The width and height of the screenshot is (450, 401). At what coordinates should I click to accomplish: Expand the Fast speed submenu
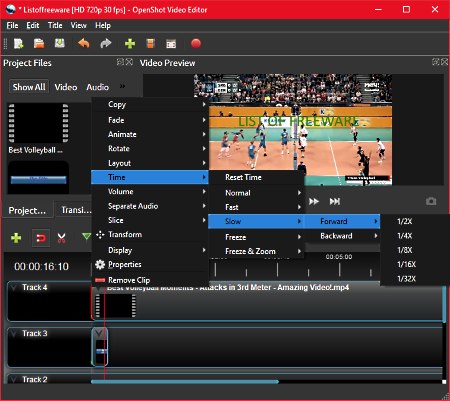pyautogui.click(x=256, y=207)
